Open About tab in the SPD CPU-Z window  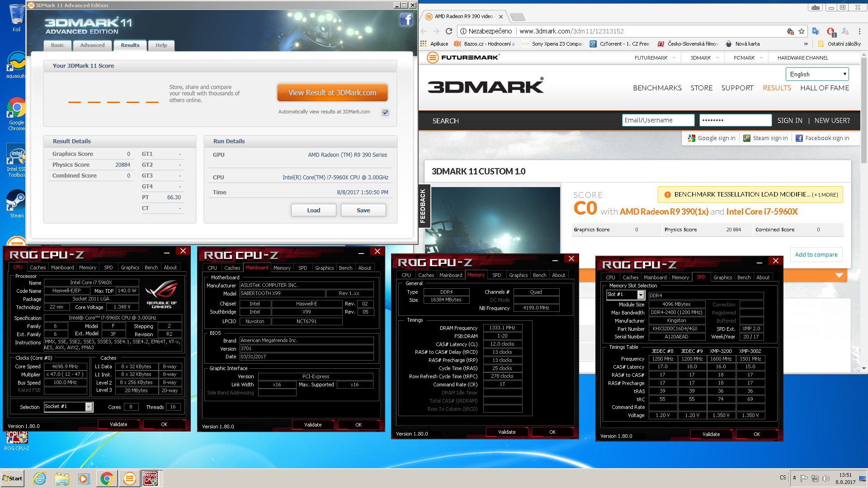[x=763, y=277]
